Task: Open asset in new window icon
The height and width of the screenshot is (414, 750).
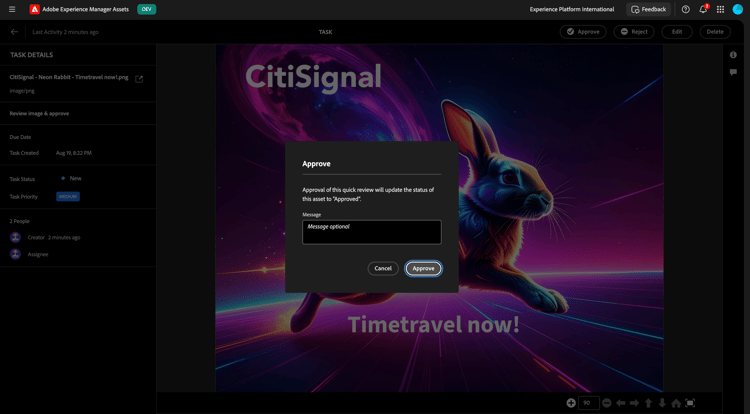Action: pyautogui.click(x=139, y=79)
